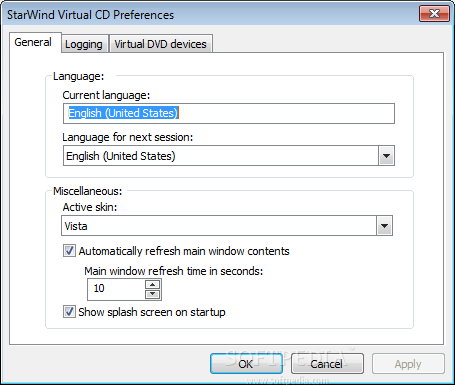Confirm preferences with the OK button
Image resolution: width=455 pixels, height=385 pixels.
point(246,364)
